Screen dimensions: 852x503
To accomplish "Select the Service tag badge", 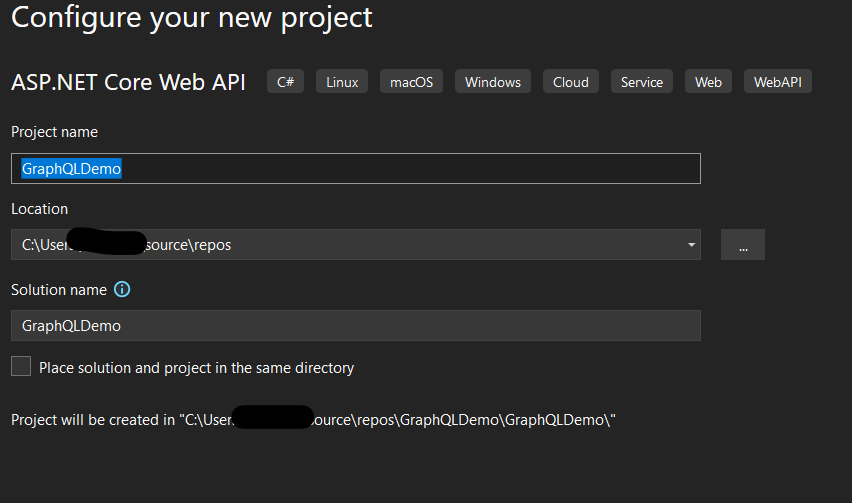I will pyautogui.click(x=642, y=82).
